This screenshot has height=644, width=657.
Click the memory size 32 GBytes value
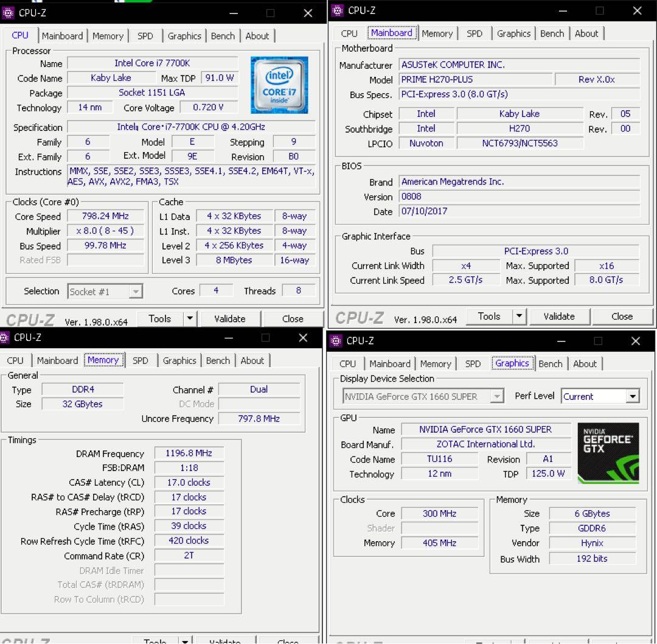(x=83, y=404)
